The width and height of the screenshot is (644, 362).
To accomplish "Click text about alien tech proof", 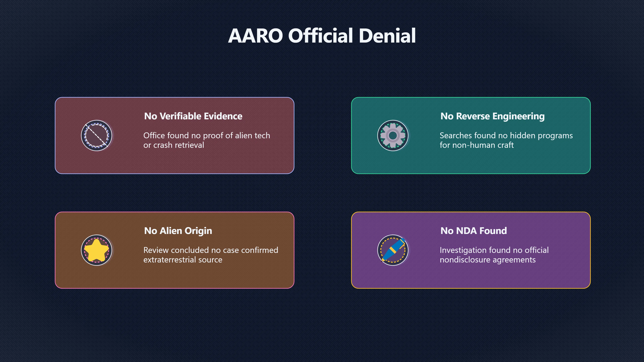I will click(x=207, y=140).
